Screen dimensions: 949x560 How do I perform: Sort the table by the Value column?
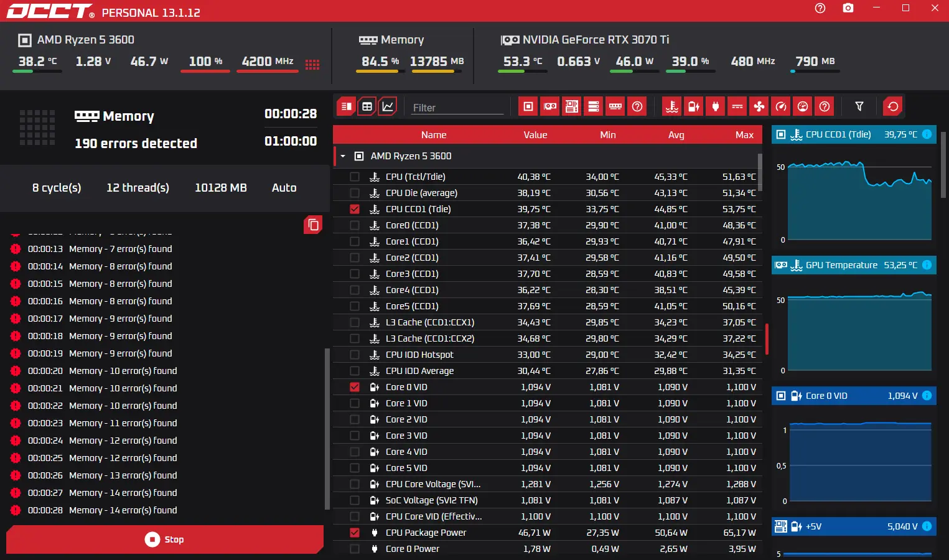pos(535,135)
